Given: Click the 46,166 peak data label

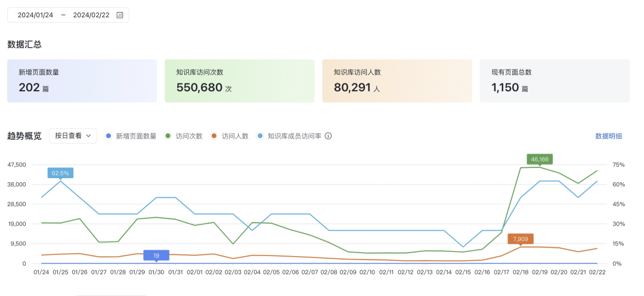Looking at the screenshot, I should [540, 159].
